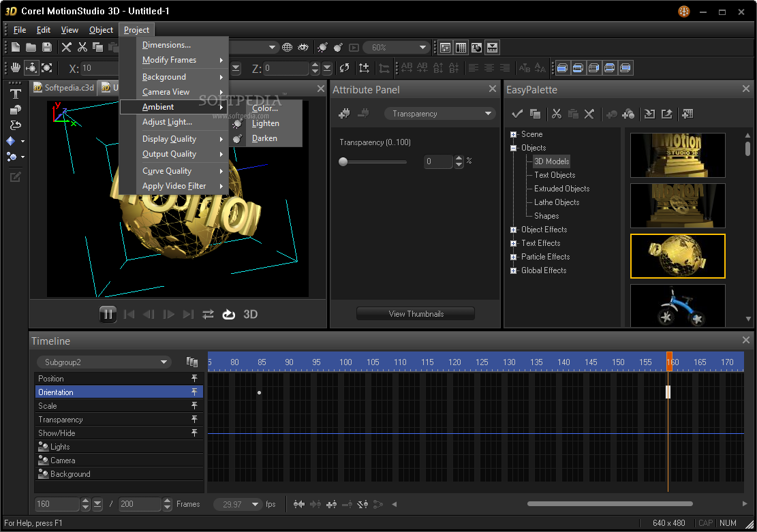Image resolution: width=757 pixels, height=532 pixels.
Task: Jump to the last frame
Action: (188, 314)
